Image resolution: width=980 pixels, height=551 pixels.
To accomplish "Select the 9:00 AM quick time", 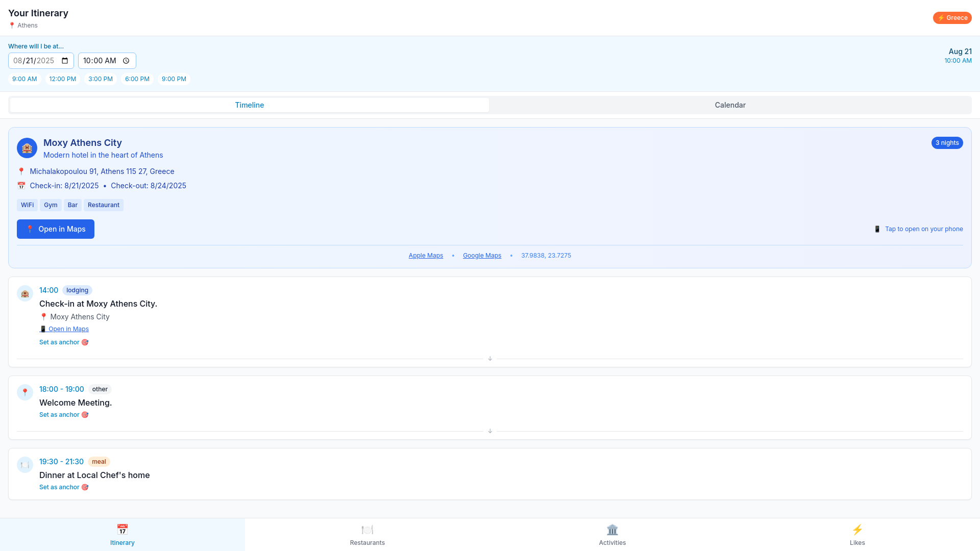I will point(24,79).
